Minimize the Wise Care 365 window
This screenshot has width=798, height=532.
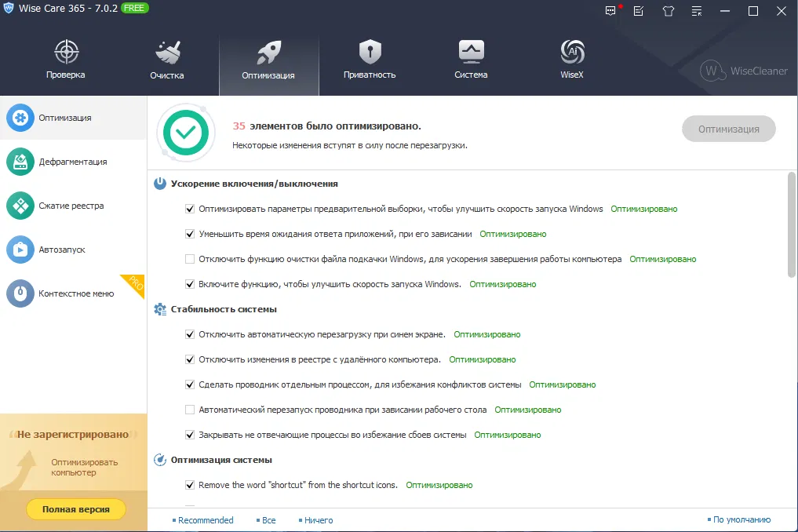(725, 11)
